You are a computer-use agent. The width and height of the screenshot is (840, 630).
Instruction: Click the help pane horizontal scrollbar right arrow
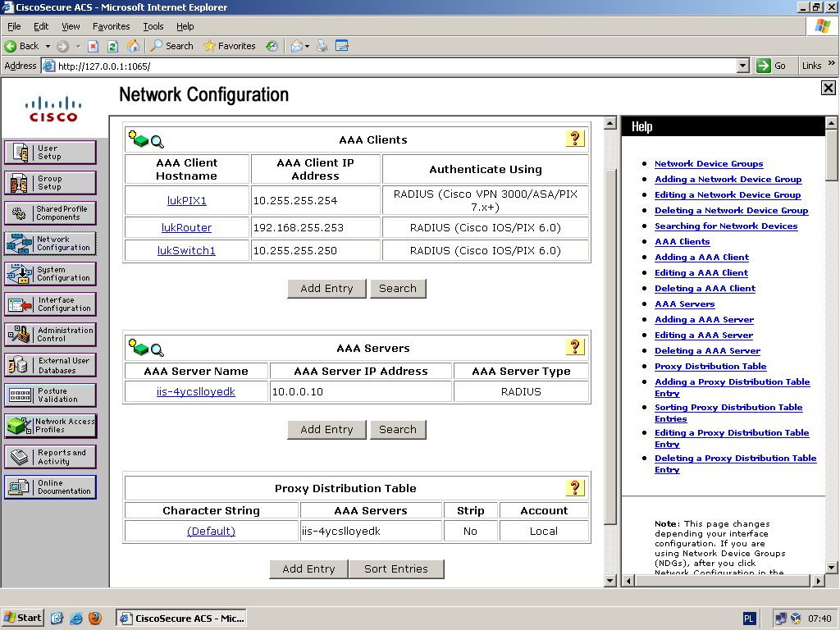(818, 580)
